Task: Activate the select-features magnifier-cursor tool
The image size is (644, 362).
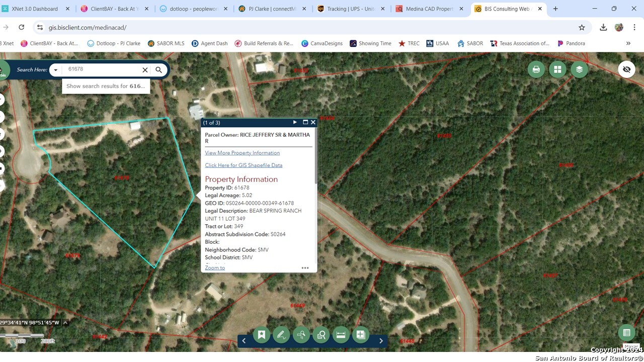Action: point(301,334)
